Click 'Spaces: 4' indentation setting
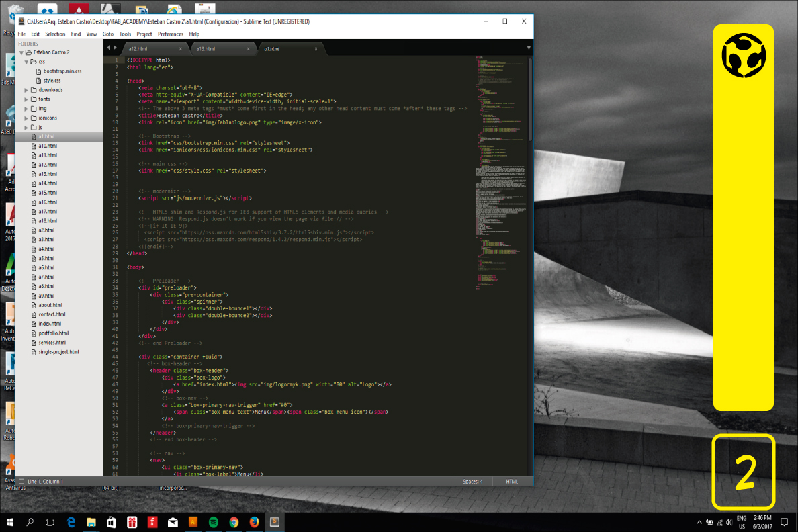This screenshot has height=532, width=798. 473,481
